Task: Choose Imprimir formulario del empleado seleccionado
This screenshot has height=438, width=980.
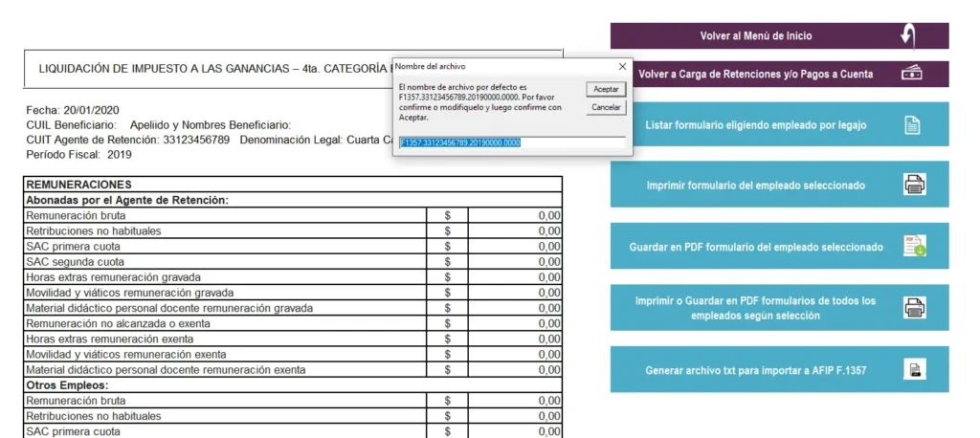Action: [779, 185]
